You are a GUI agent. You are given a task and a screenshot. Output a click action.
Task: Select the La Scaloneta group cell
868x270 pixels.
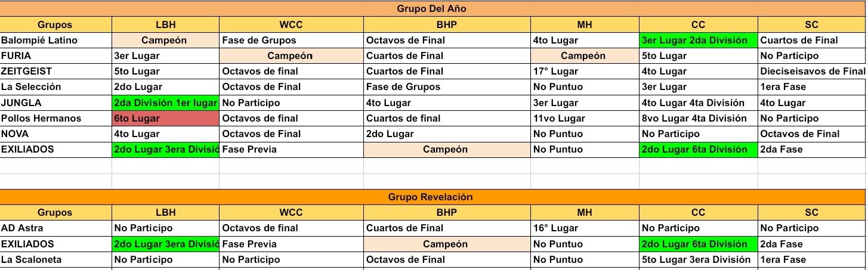tap(55, 259)
